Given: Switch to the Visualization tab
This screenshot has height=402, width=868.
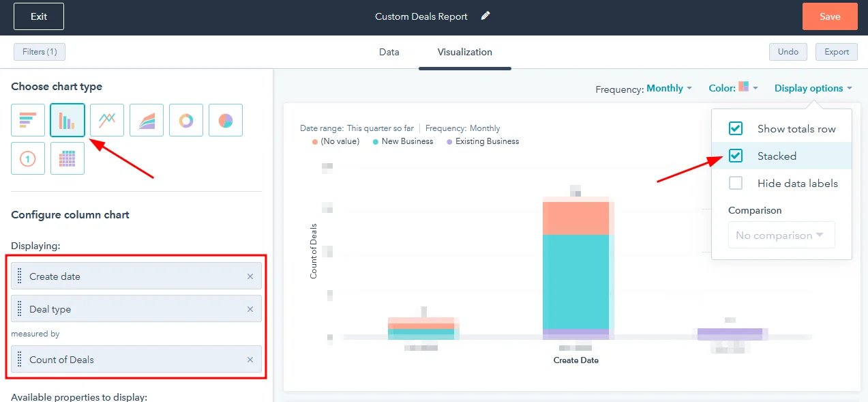Looking at the screenshot, I should point(464,51).
